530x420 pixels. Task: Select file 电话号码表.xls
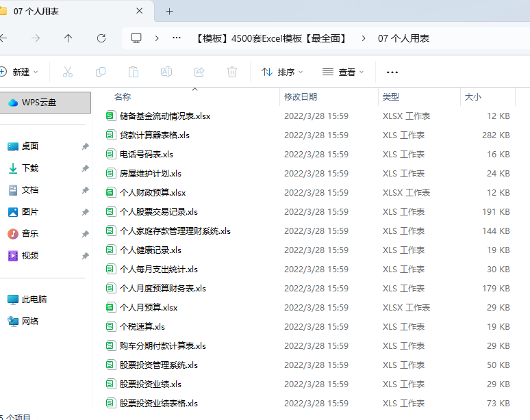point(147,155)
